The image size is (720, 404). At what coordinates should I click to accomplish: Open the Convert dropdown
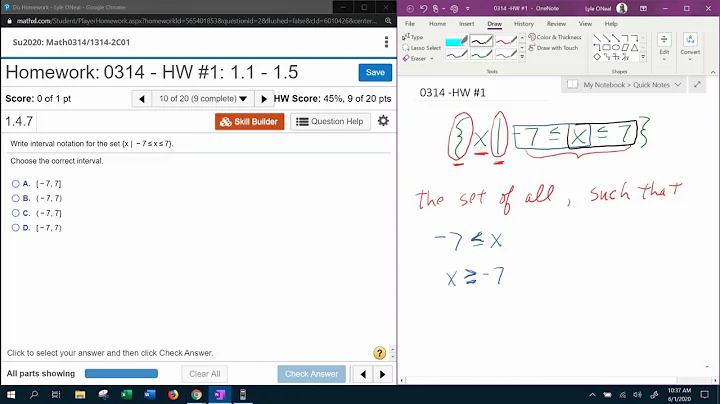(690, 47)
